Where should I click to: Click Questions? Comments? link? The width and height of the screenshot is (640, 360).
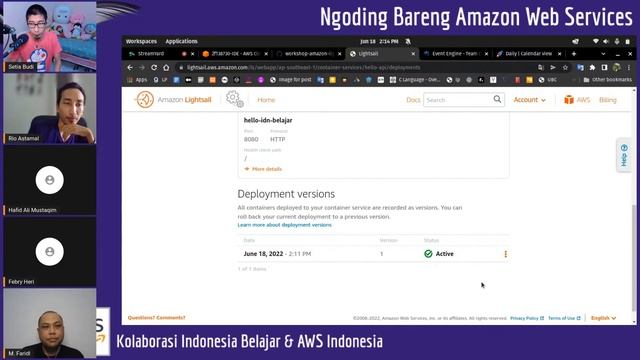156,318
